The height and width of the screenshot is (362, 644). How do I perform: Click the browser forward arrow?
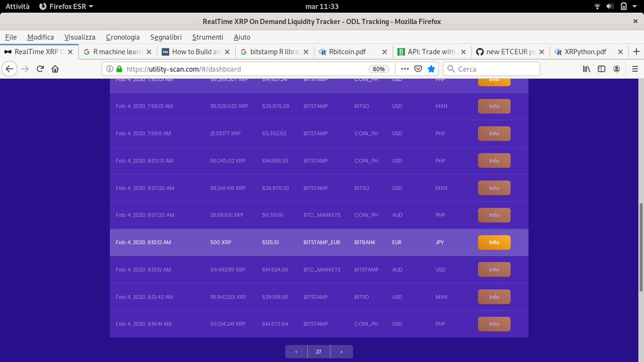(x=25, y=69)
